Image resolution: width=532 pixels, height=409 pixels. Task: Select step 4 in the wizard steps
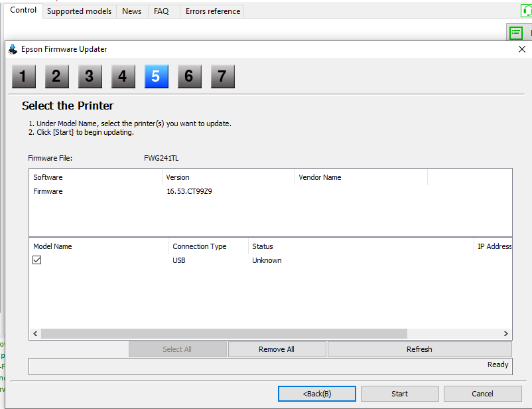coord(123,76)
